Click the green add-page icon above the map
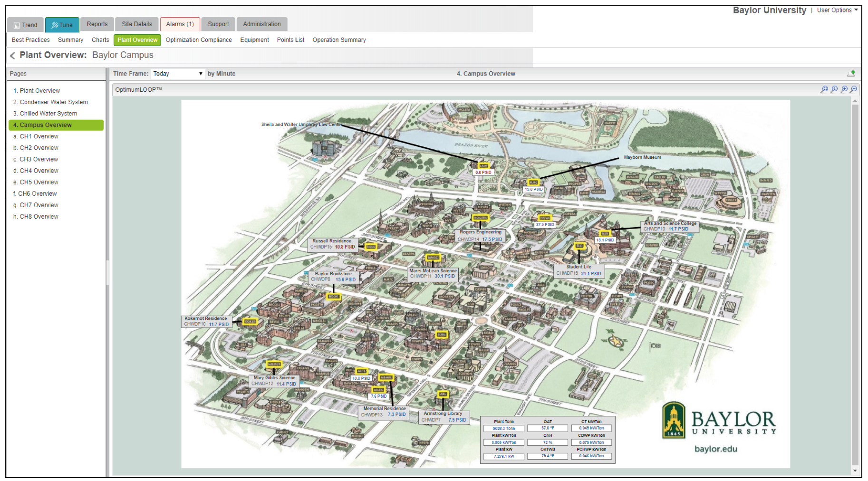This screenshot has height=481, width=868. (x=851, y=74)
